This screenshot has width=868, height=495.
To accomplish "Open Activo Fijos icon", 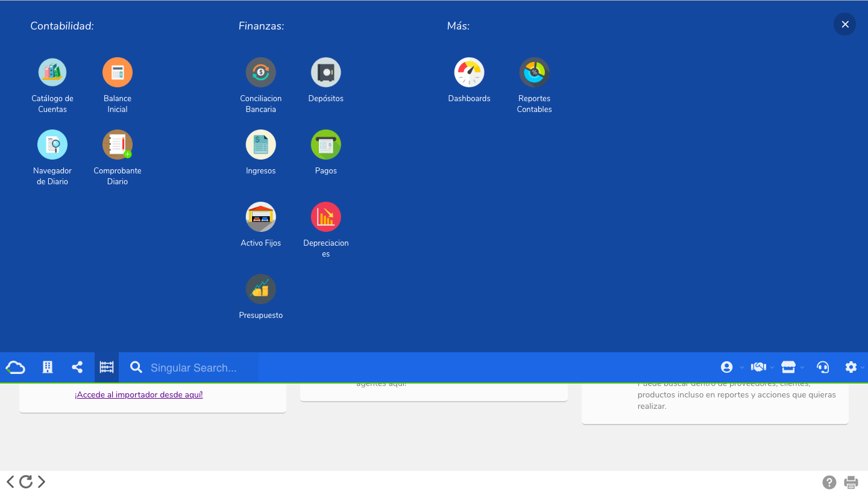I will (x=261, y=217).
